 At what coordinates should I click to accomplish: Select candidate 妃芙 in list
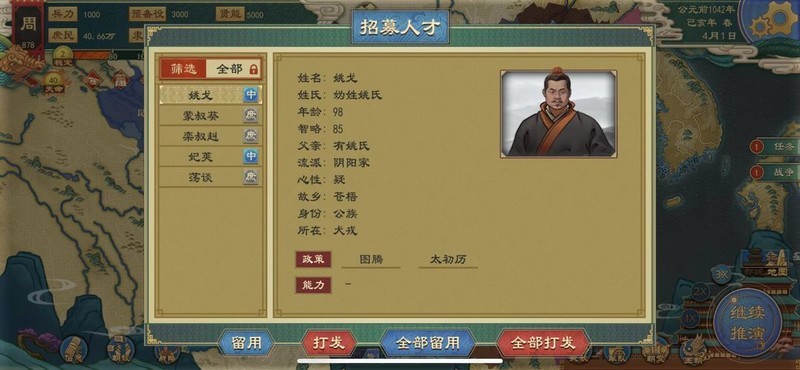(210, 157)
